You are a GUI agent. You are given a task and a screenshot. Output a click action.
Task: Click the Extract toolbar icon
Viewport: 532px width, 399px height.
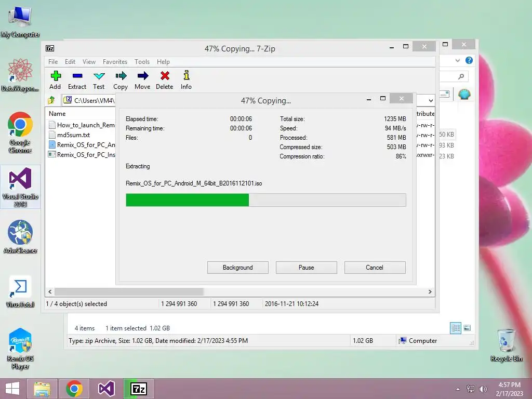77,80
